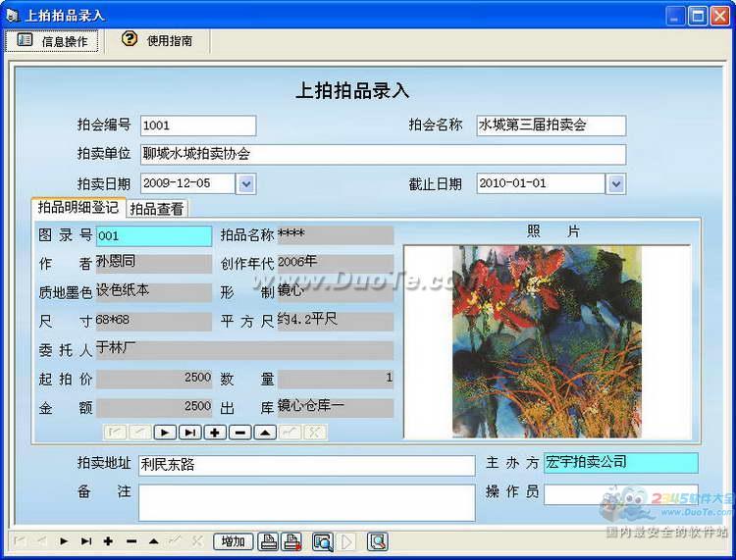This screenshot has height=560, width=736.
Task: Click the 备注 text area
Action: (x=307, y=503)
